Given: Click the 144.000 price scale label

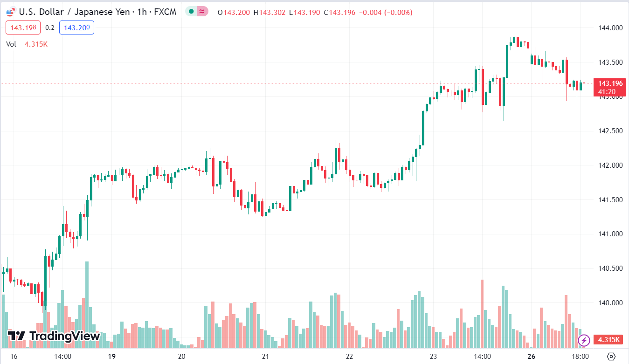Looking at the screenshot, I should click(610, 28).
